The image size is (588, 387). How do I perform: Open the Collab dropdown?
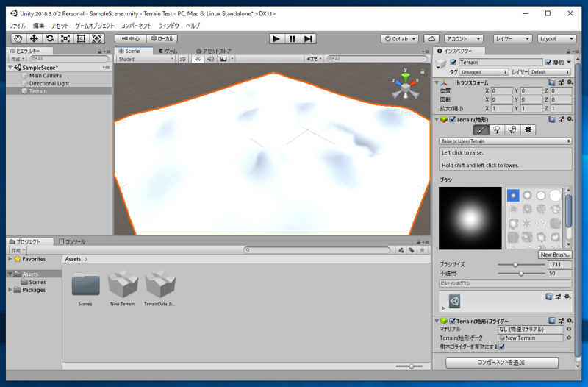tap(400, 39)
